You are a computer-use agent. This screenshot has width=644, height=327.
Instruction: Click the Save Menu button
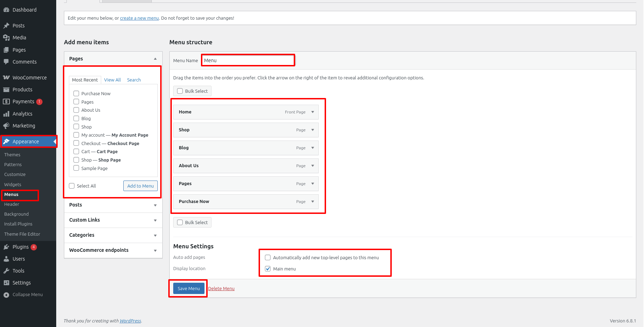point(189,288)
